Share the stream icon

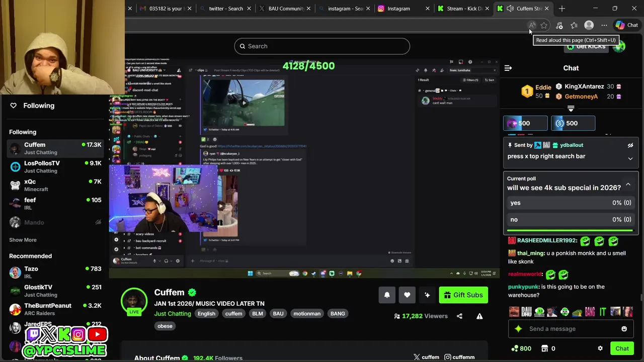pyautogui.click(x=459, y=316)
